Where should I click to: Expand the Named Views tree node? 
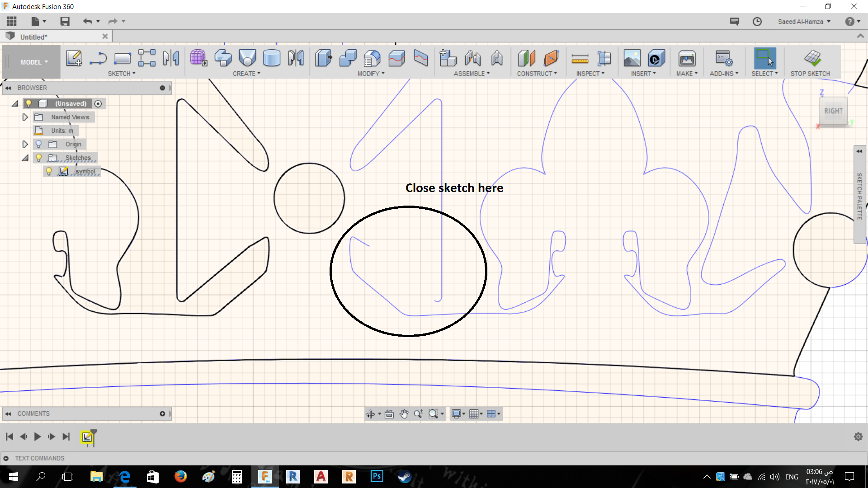point(25,117)
